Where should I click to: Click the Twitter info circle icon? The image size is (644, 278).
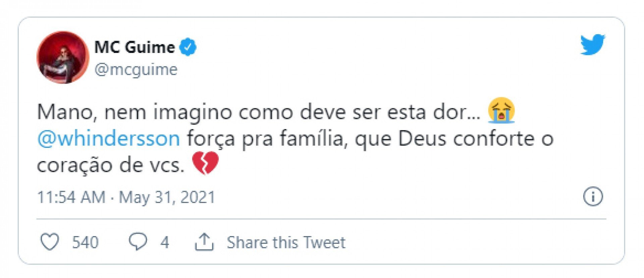click(x=593, y=197)
